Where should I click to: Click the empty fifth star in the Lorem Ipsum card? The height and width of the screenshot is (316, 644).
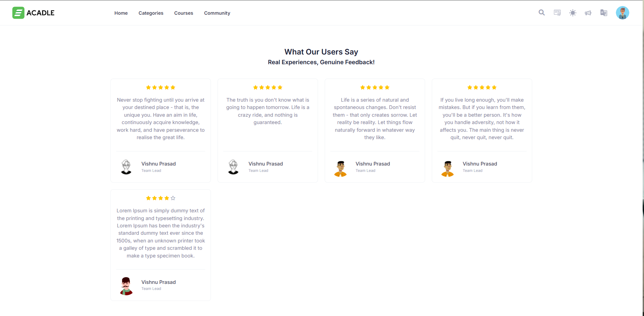point(173,198)
